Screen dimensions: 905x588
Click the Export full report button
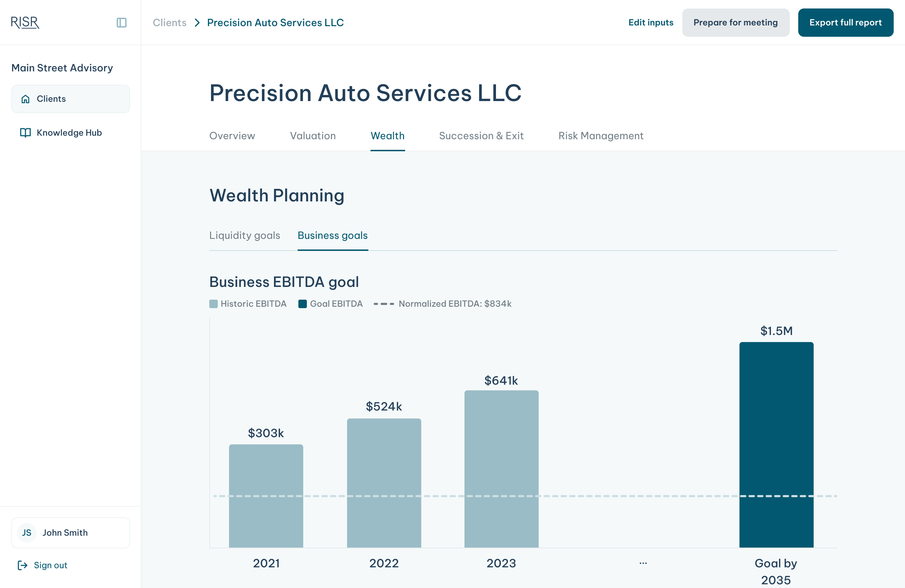[x=845, y=22]
